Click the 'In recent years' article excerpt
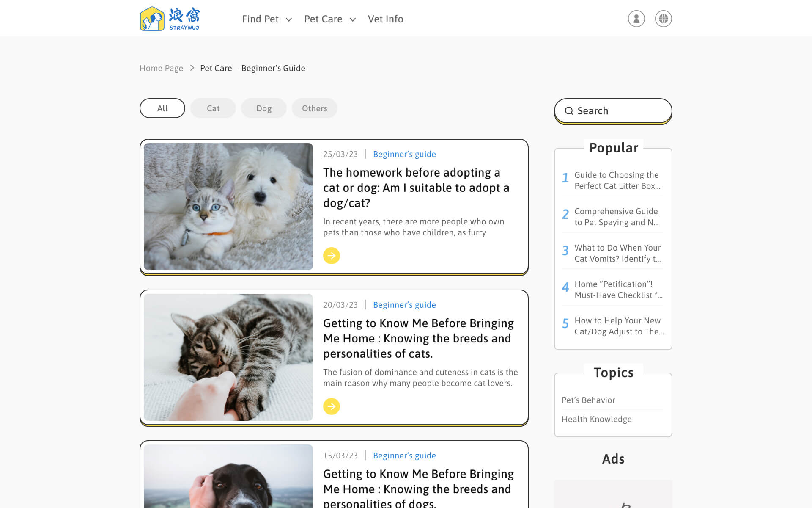This screenshot has height=508, width=812. (x=414, y=227)
